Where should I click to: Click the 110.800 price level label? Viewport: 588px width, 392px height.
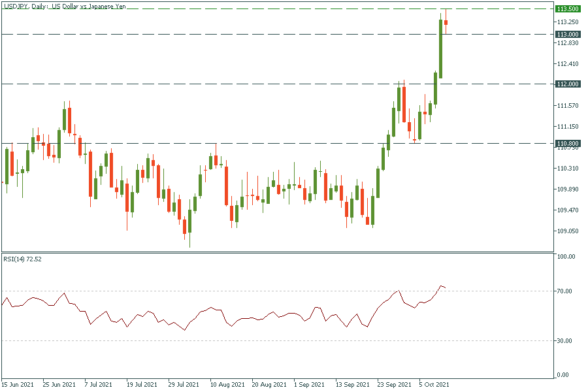tap(566, 143)
